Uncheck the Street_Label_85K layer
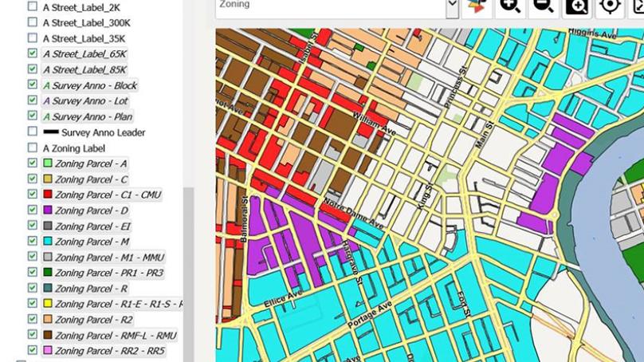The width and height of the screenshot is (644, 362). 33,69
